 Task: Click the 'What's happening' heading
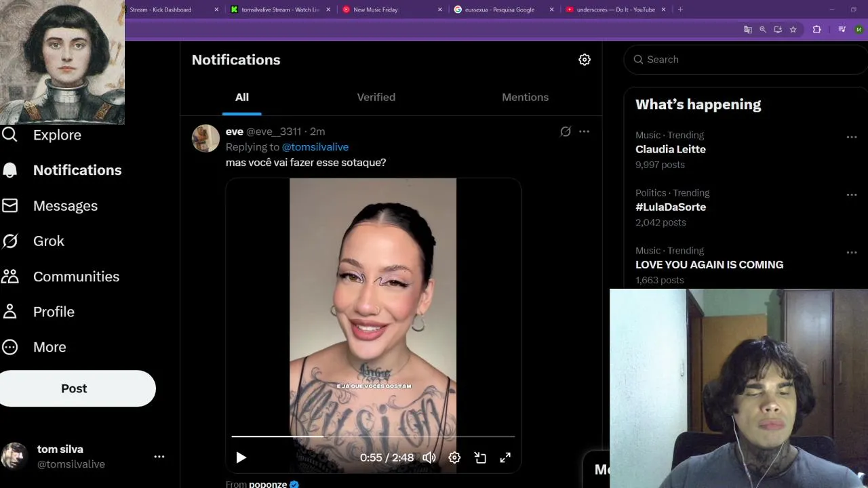click(x=698, y=104)
